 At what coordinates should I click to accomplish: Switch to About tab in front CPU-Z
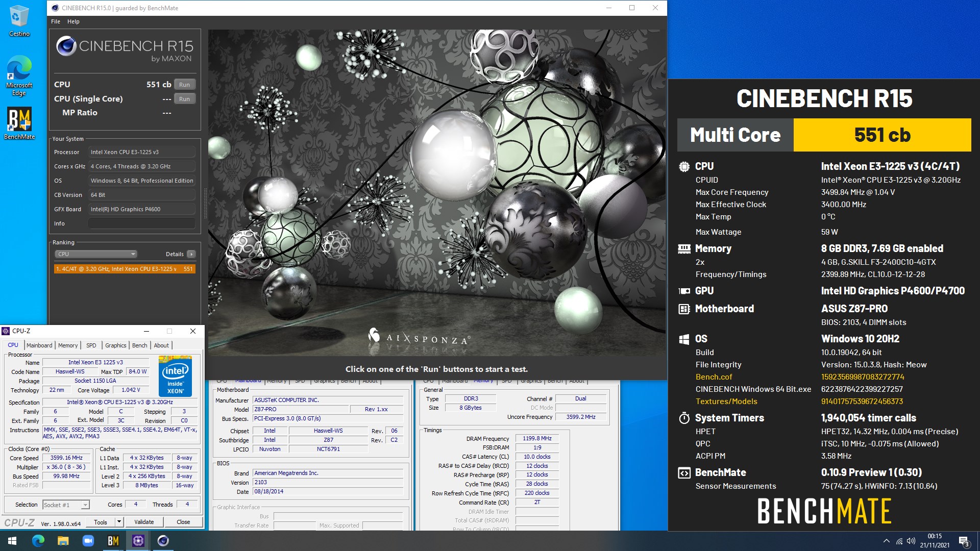point(161,345)
